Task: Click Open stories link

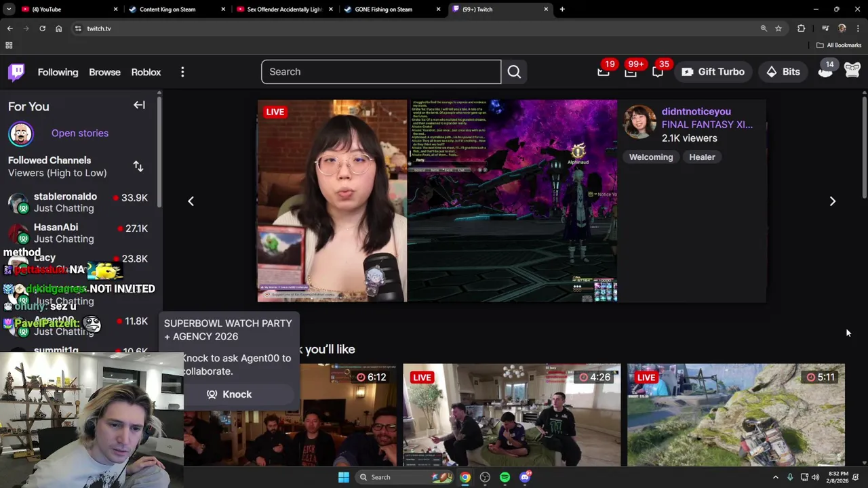Action: pyautogui.click(x=80, y=134)
